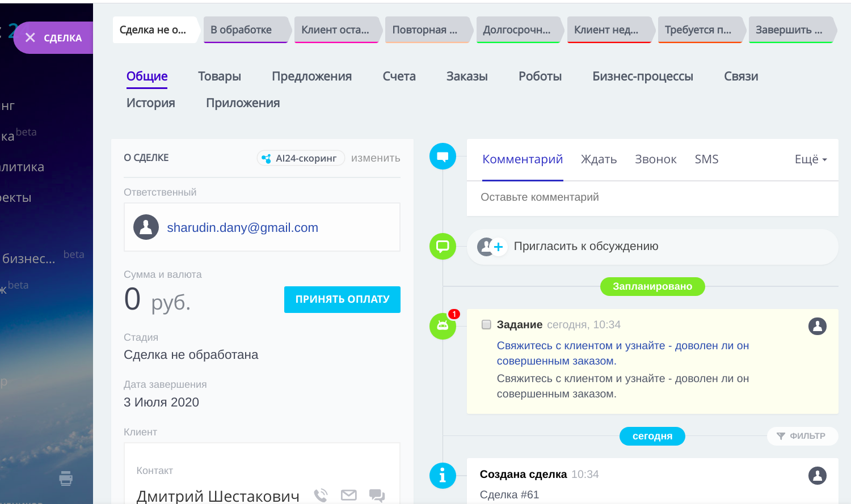
Task: Click the green robot icon with red badge
Action: [x=443, y=326]
